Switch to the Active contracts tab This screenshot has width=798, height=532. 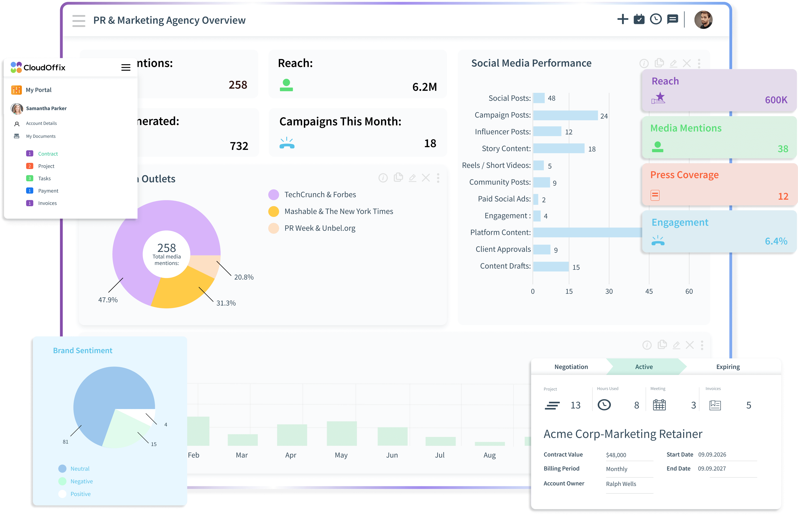pyautogui.click(x=644, y=367)
